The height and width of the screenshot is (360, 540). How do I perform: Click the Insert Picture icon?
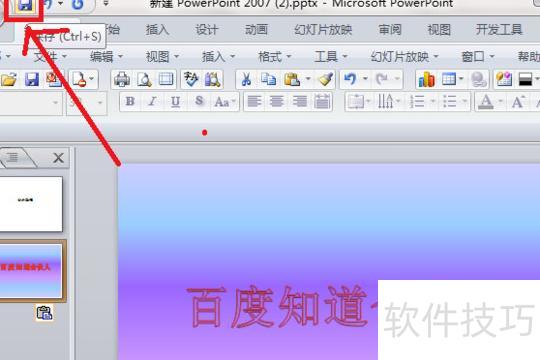[504, 80]
